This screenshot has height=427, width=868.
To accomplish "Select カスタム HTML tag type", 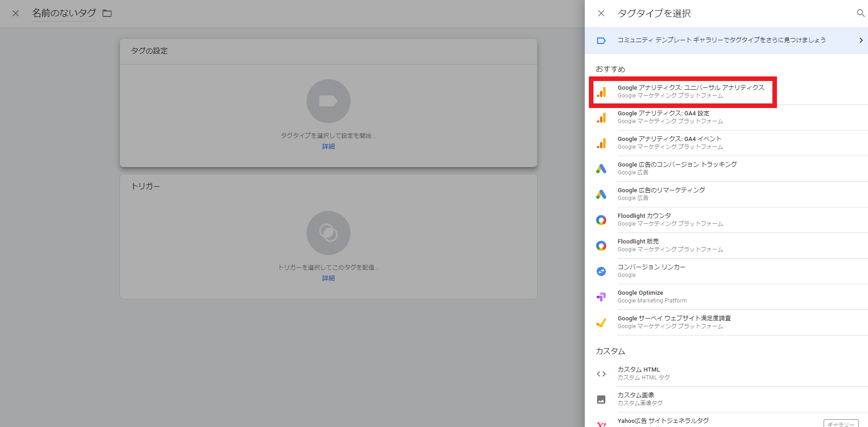I will [726, 373].
